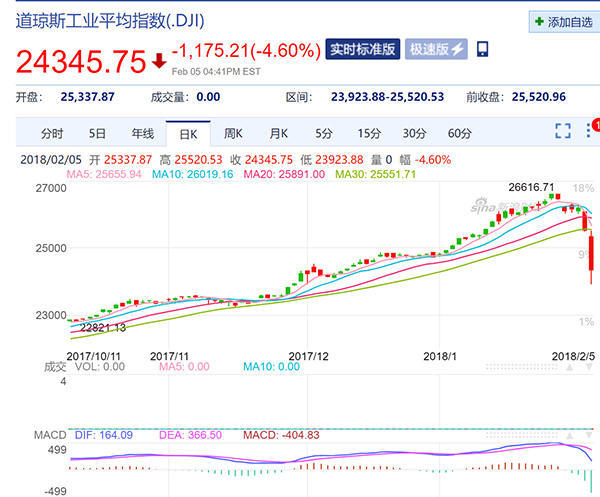Switch to the 30分 minute chart
The width and height of the screenshot is (600, 497).
coord(414,134)
